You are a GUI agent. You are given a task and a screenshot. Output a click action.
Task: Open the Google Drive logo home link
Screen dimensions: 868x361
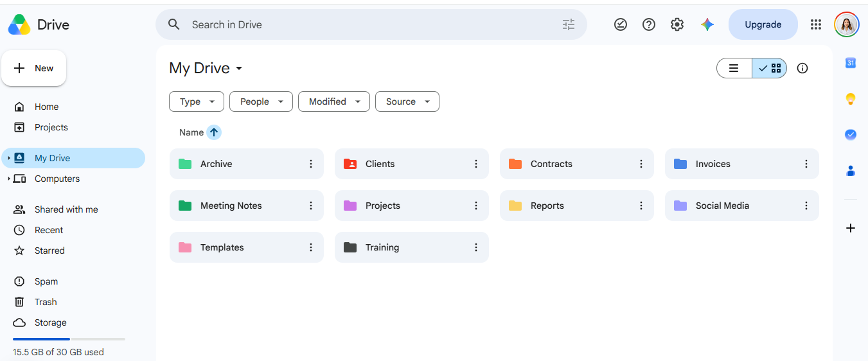click(x=39, y=24)
